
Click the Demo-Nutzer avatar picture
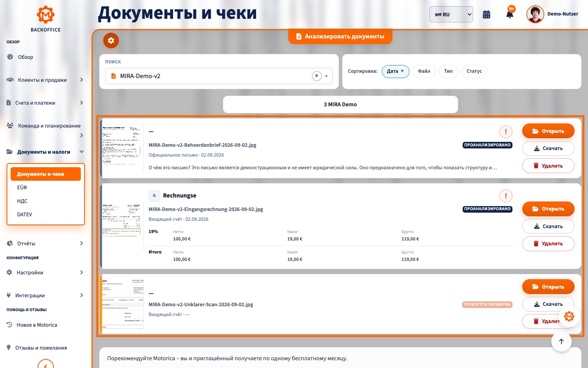pos(535,14)
